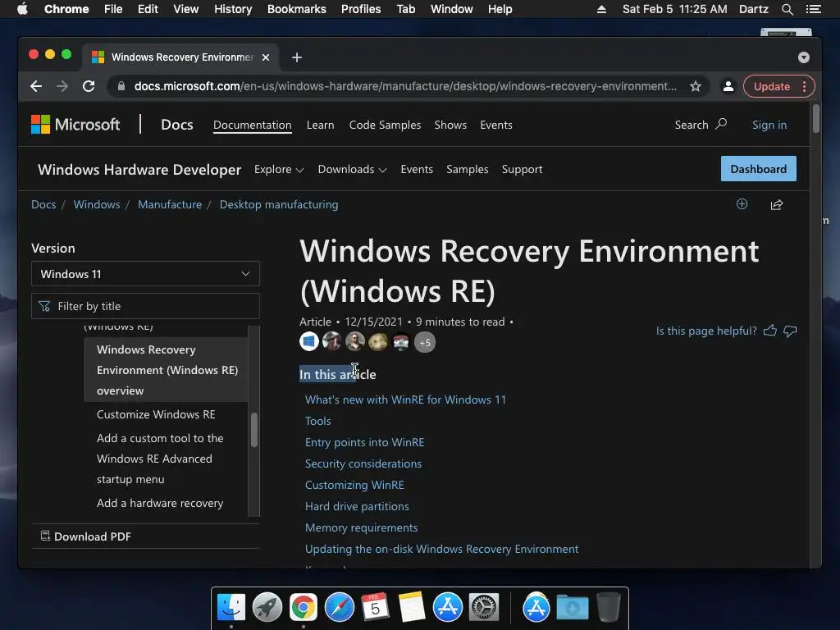Open the tab search dropdown arrow
Image resolution: width=840 pixels, height=630 pixels.
coord(804,57)
